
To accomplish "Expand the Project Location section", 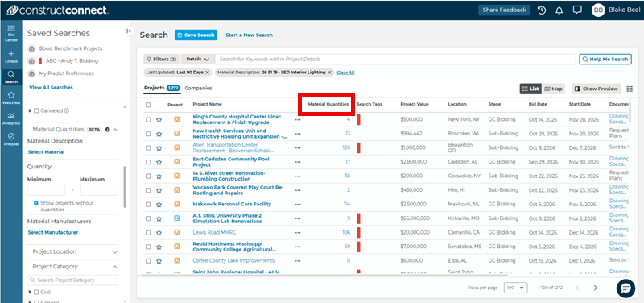I will click(115, 252).
